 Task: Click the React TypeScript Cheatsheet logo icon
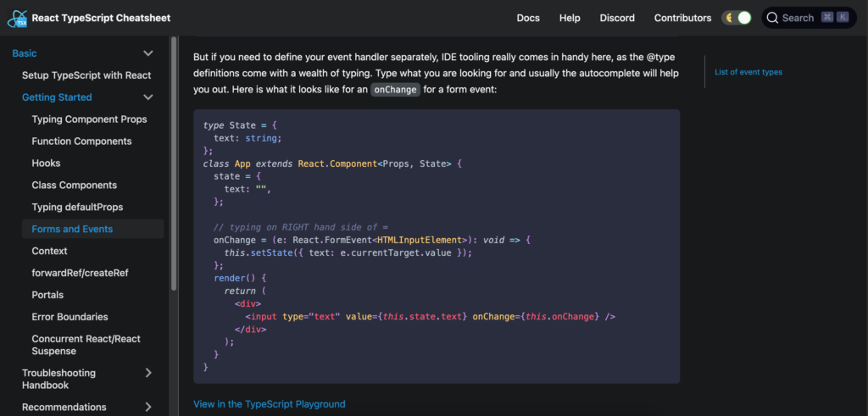pyautogui.click(x=17, y=18)
